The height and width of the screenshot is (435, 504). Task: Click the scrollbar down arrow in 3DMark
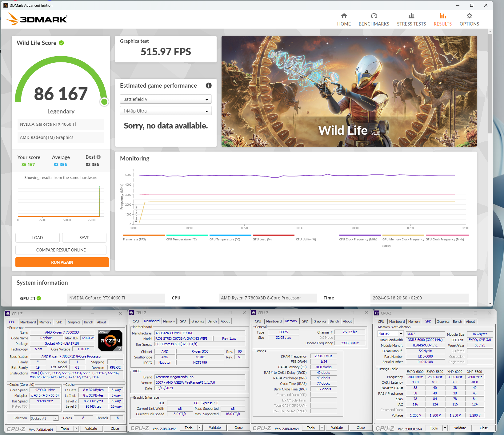(490, 304)
